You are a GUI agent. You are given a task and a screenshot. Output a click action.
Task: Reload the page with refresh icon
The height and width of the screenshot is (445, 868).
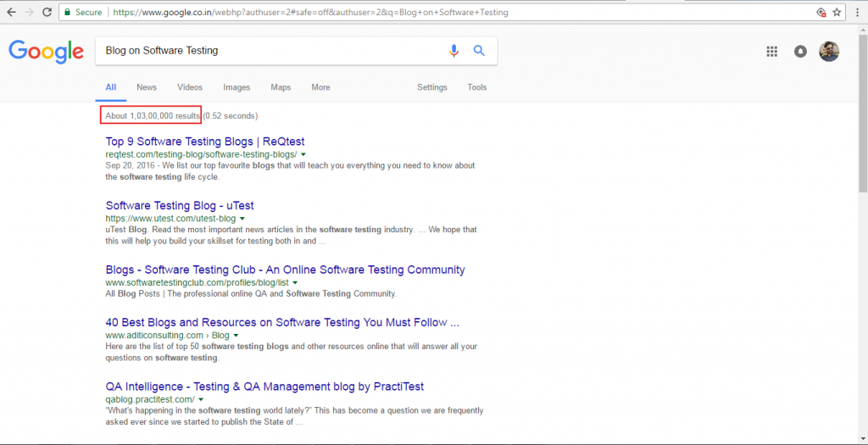47,12
